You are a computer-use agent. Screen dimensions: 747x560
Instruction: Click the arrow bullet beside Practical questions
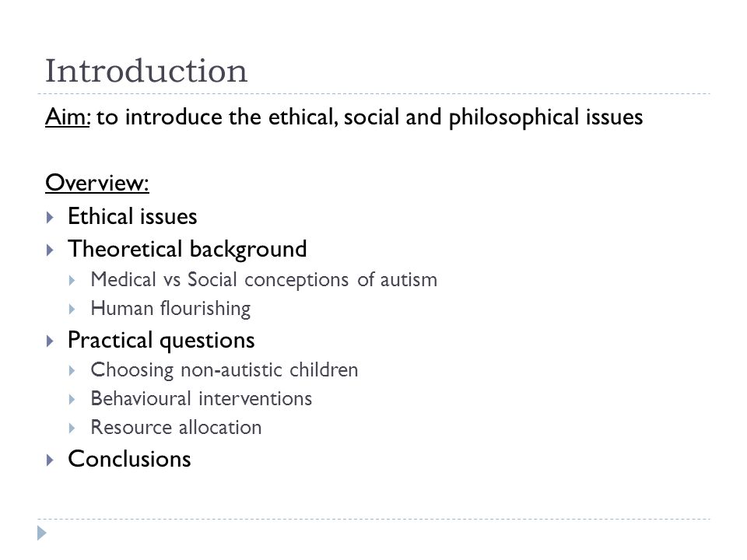click(x=50, y=341)
